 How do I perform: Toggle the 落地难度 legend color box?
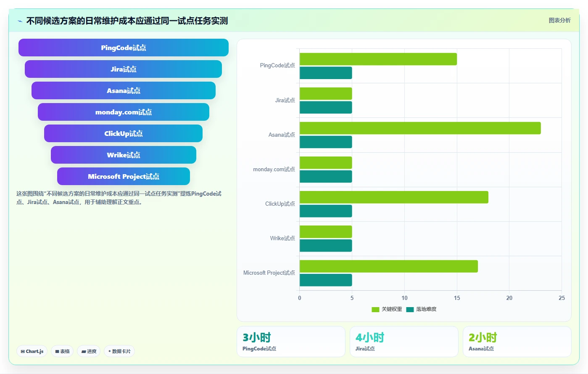click(410, 309)
